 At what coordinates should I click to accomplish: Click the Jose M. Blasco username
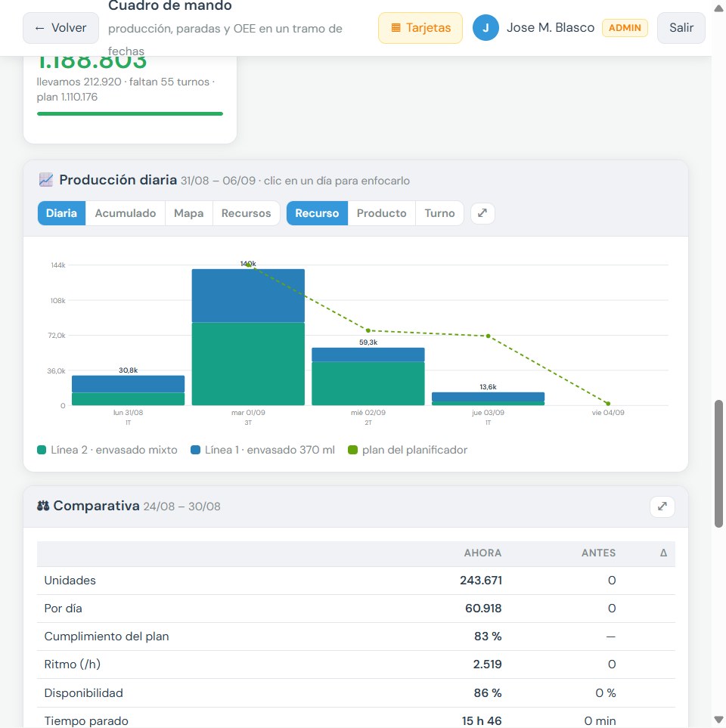pyautogui.click(x=551, y=28)
